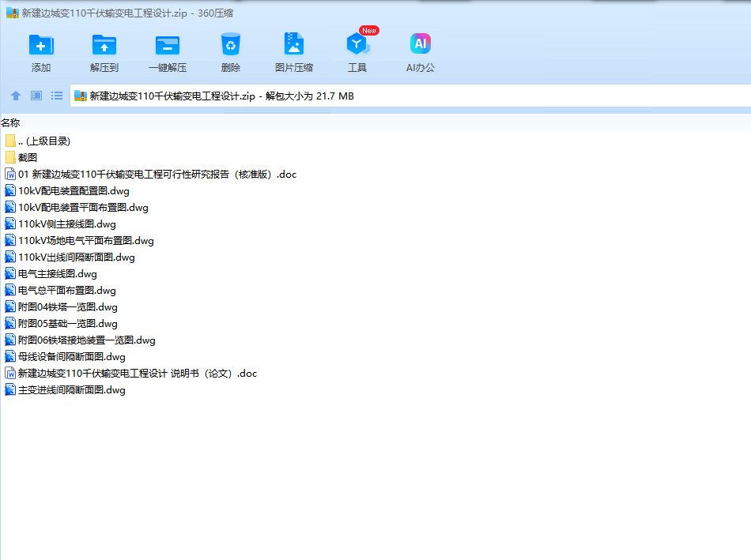Select 附图06铁塔接地装置一览图.dwg file
Viewport: 751px width, 560px height.
81,340
